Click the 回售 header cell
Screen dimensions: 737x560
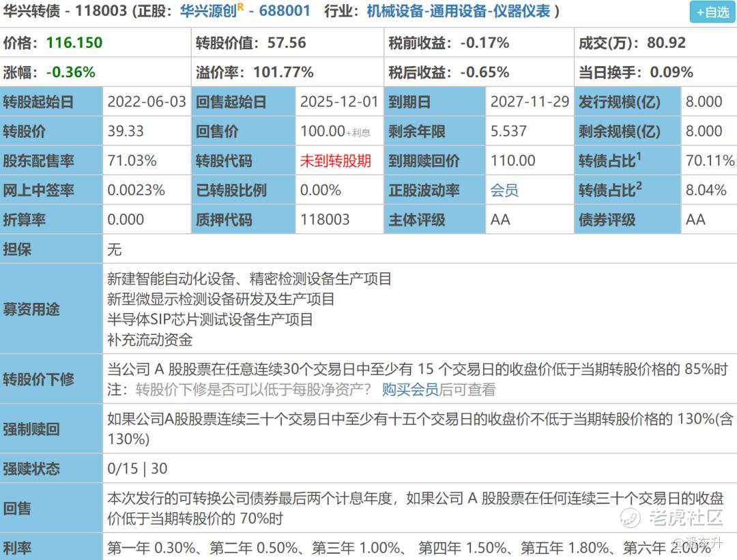tap(51, 508)
